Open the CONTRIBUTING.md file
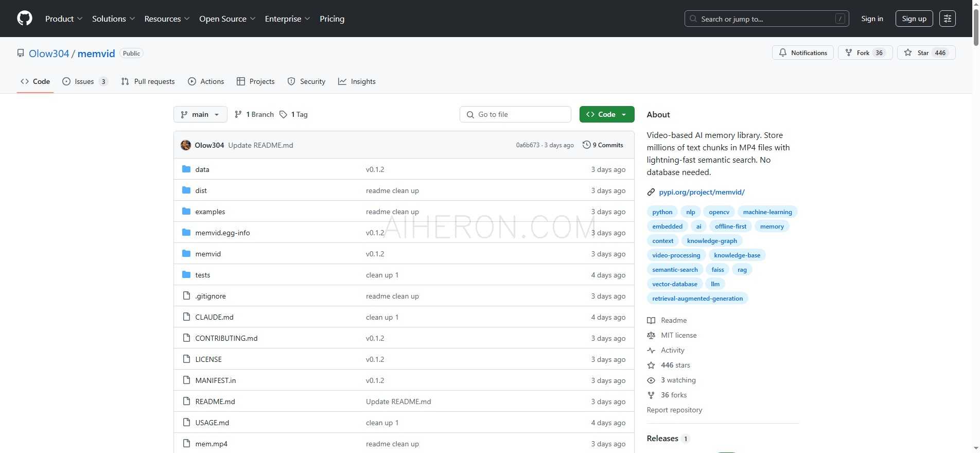980x453 pixels. click(x=226, y=338)
